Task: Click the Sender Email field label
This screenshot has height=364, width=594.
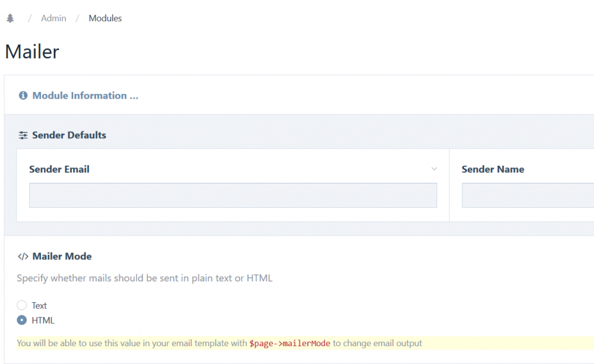Action: pyautogui.click(x=59, y=169)
